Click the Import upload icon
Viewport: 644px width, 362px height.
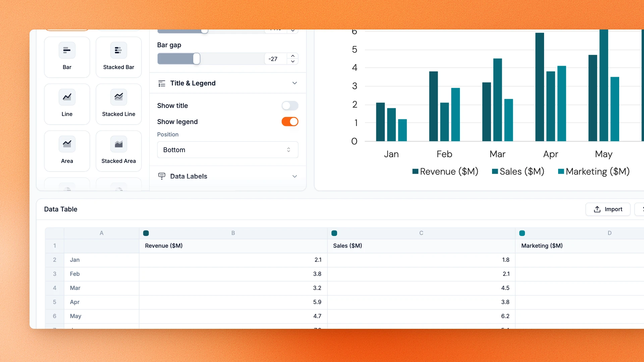tap(597, 209)
